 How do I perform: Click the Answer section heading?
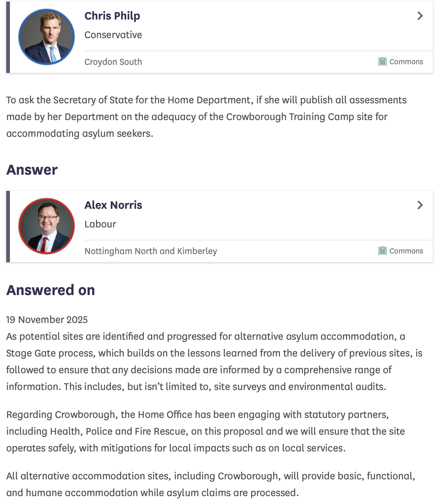[32, 170]
